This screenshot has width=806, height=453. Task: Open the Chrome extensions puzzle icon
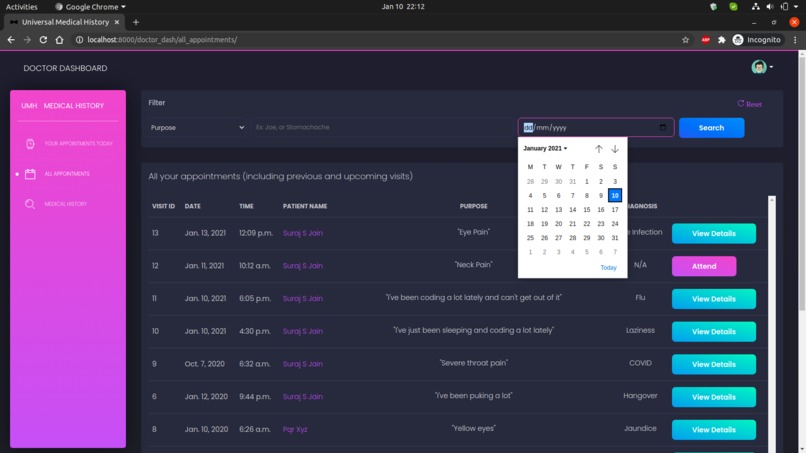pos(722,40)
